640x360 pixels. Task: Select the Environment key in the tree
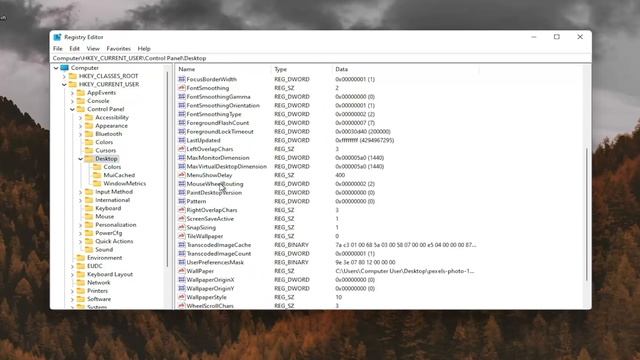(x=104, y=258)
